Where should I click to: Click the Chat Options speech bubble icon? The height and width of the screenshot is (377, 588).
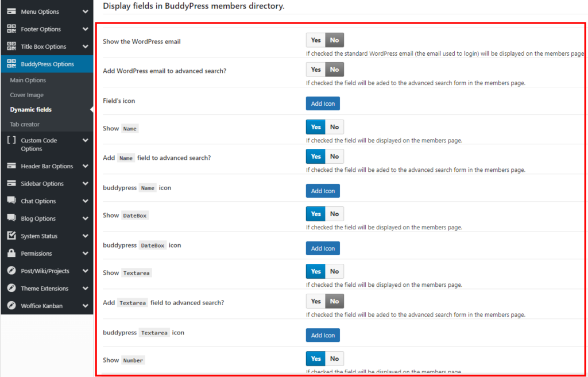tap(11, 201)
